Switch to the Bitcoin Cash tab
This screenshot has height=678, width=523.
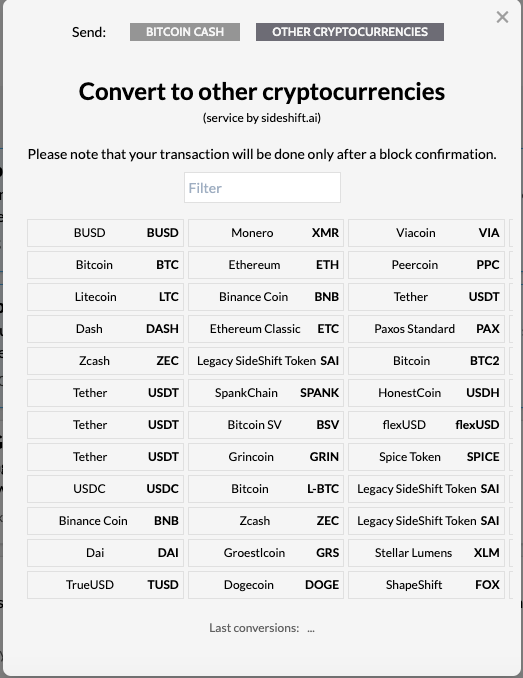pos(185,32)
